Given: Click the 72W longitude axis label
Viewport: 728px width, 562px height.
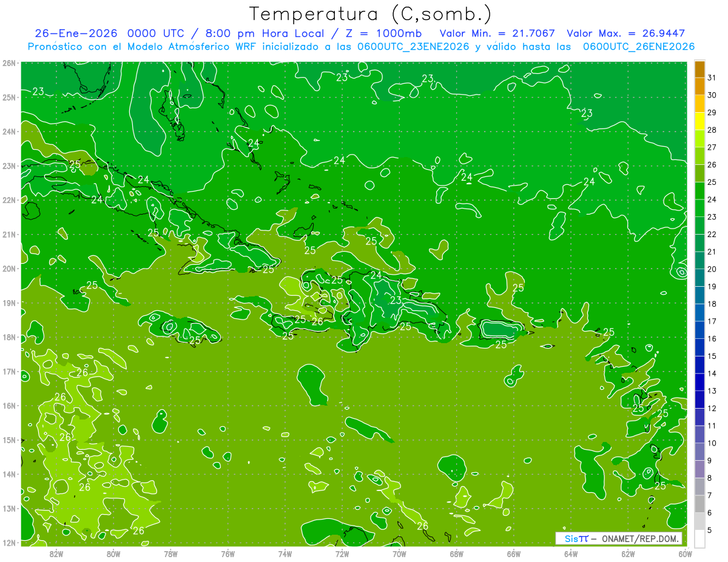Looking at the screenshot, I should click(342, 554).
